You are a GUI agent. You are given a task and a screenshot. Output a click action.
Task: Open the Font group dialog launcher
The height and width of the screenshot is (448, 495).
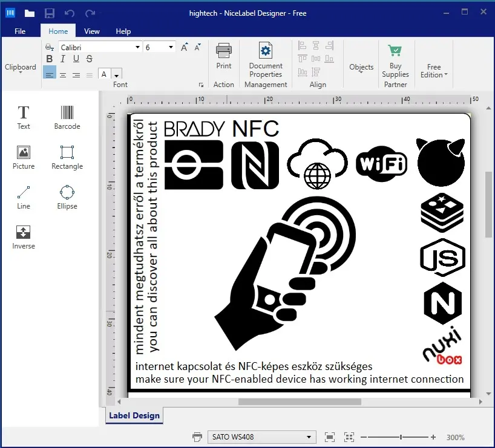coord(201,85)
